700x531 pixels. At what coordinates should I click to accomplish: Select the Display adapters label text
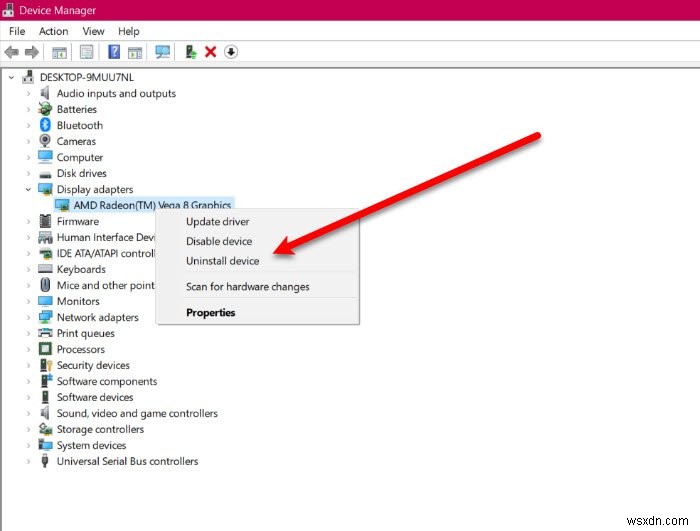95,189
